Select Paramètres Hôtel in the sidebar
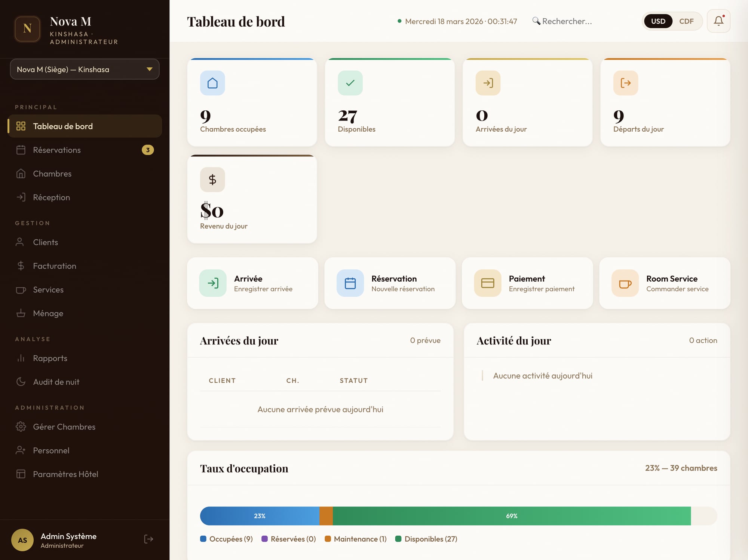This screenshot has height=560, width=748. coord(65,474)
